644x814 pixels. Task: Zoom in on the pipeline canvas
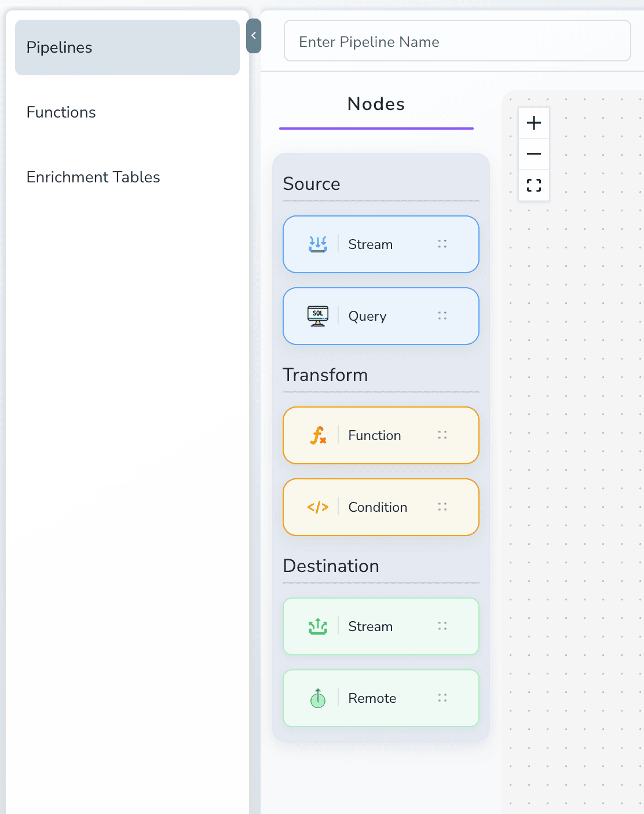[x=533, y=122]
